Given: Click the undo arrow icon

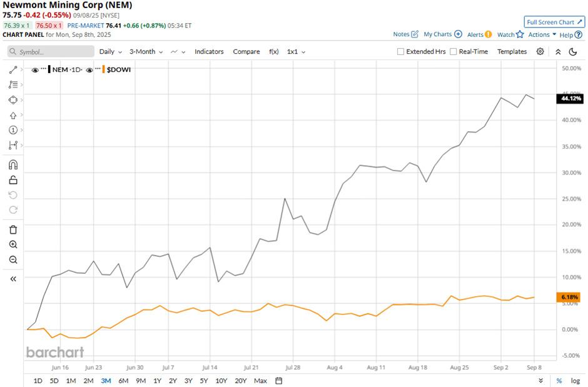Looking at the screenshot, I should click(13, 195).
